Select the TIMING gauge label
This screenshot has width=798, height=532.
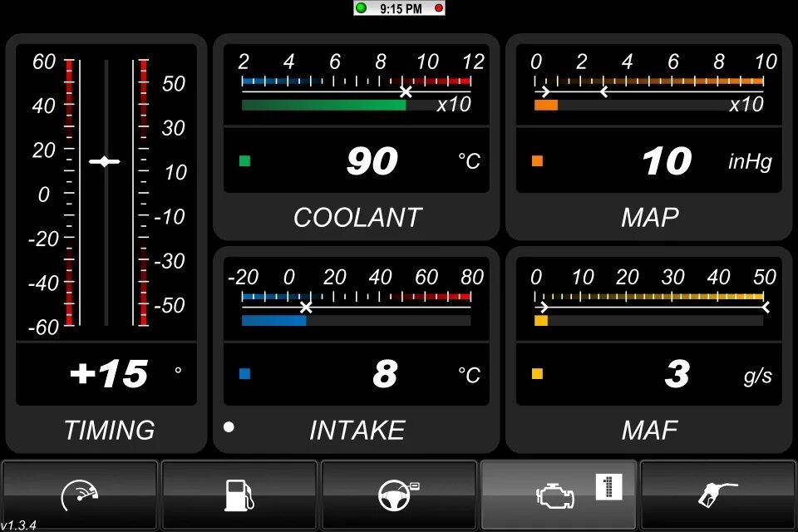pyautogui.click(x=110, y=431)
